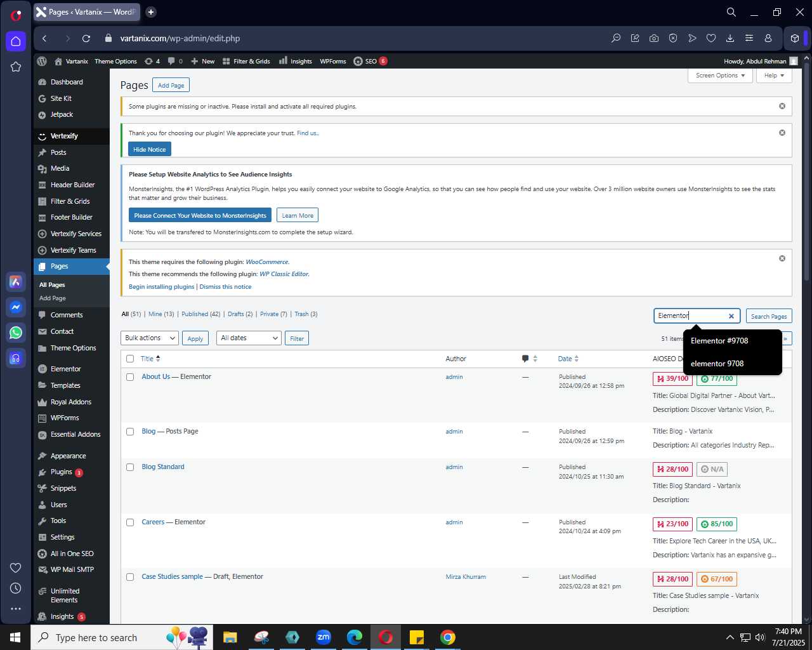812x650 pixels.
Task: Open WhatsApp in the Opera sidebar
Action: pos(16,332)
